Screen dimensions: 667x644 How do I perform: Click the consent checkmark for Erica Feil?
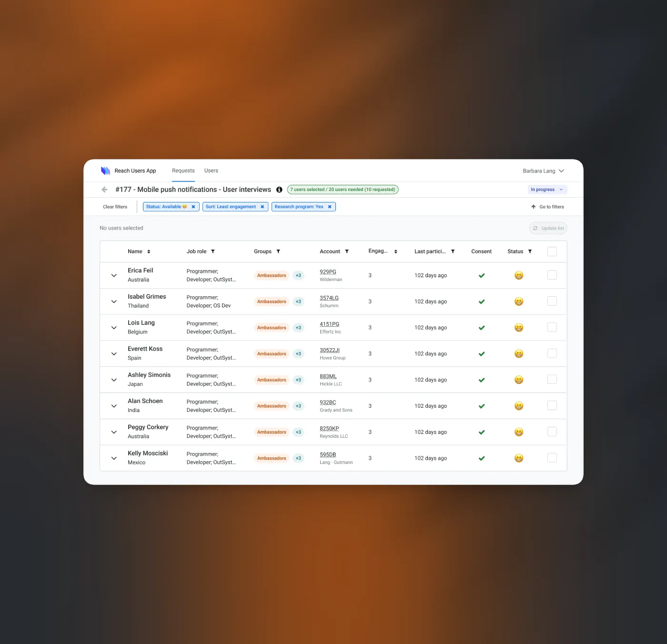[482, 275]
